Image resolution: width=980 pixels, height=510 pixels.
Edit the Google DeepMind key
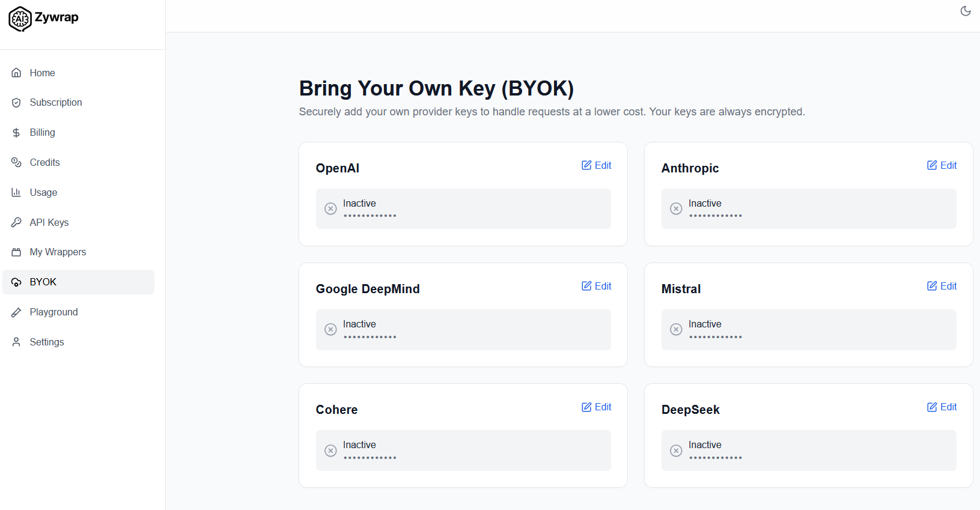pos(596,286)
